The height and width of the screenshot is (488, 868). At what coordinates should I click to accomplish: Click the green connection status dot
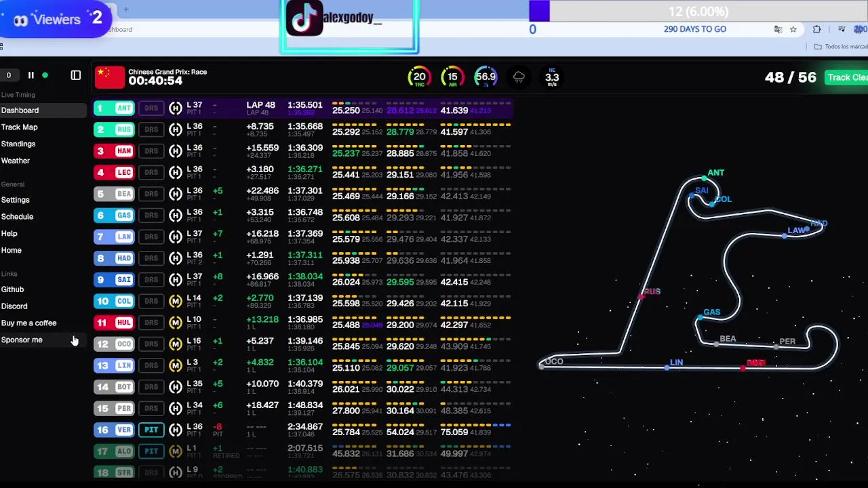point(45,75)
